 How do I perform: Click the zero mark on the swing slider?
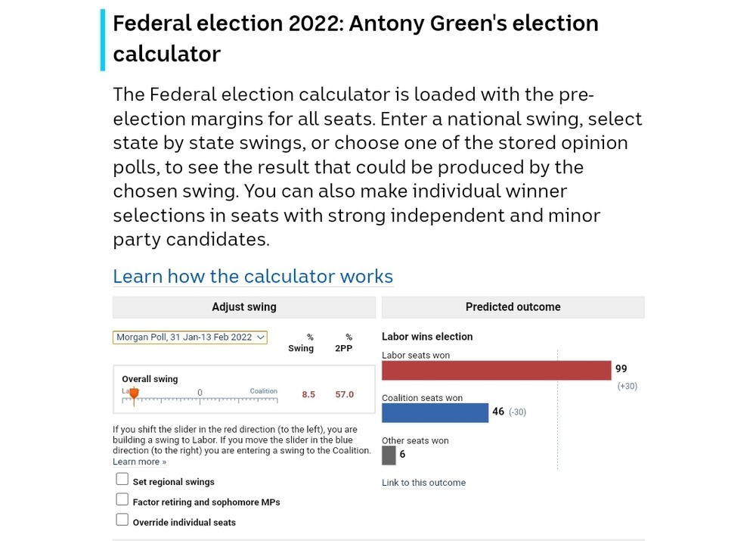pyautogui.click(x=200, y=397)
